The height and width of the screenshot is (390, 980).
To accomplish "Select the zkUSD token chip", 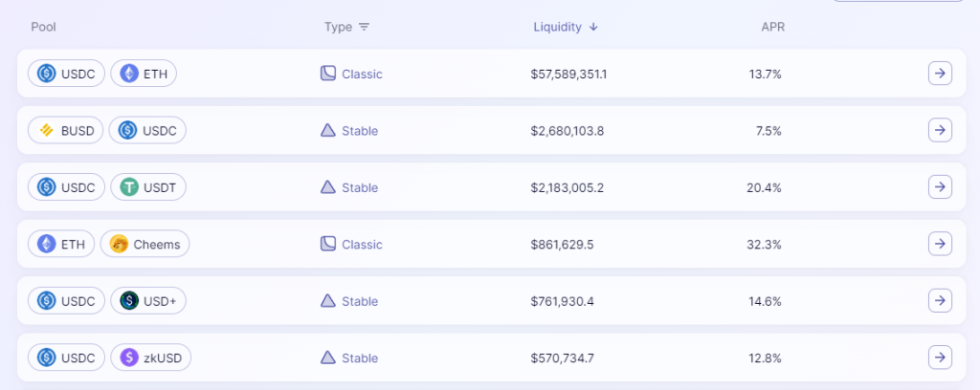I will (150, 358).
